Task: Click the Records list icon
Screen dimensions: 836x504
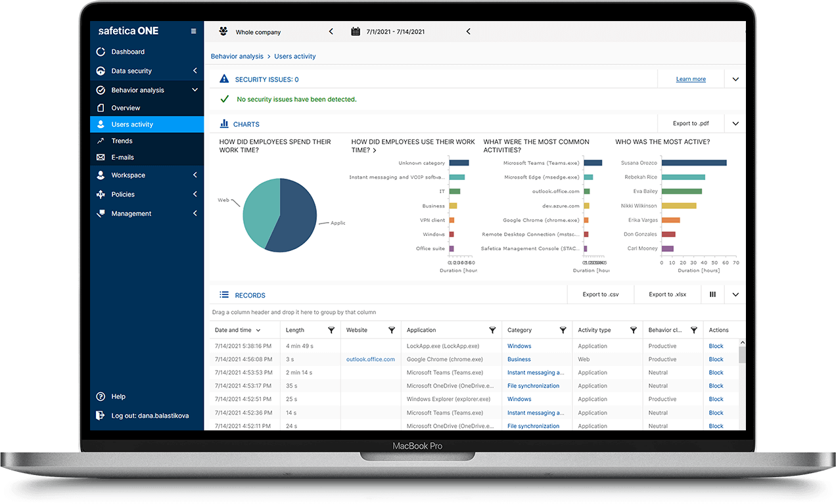Action: [224, 295]
